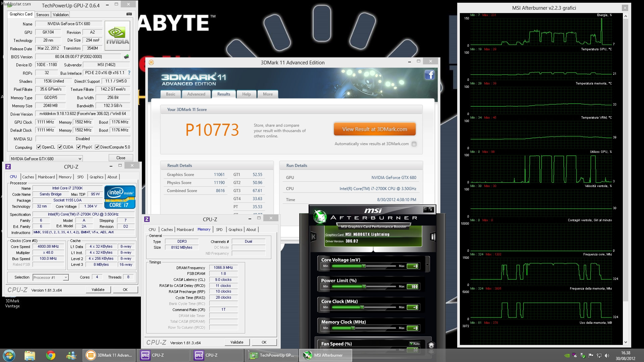Toggle the OpenCL checkbox in GPU-Z
The height and width of the screenshot is (362, 644).
point(39,147)
